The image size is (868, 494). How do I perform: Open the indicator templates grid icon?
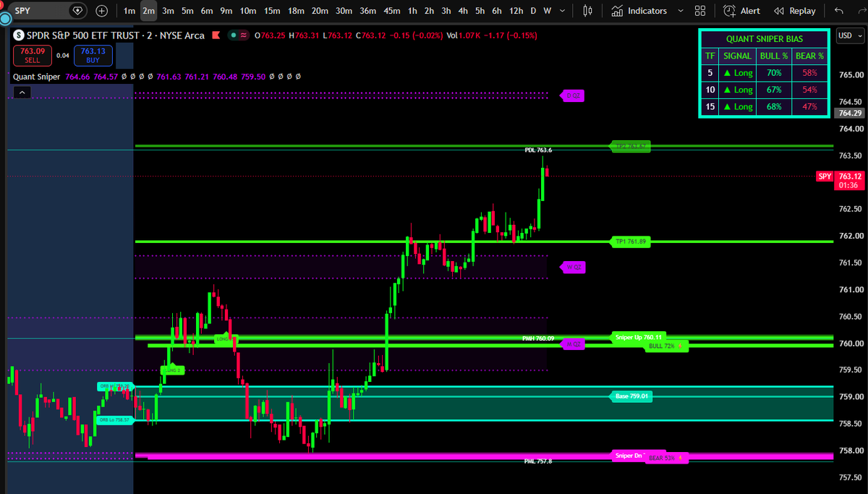tap(699, 11)
